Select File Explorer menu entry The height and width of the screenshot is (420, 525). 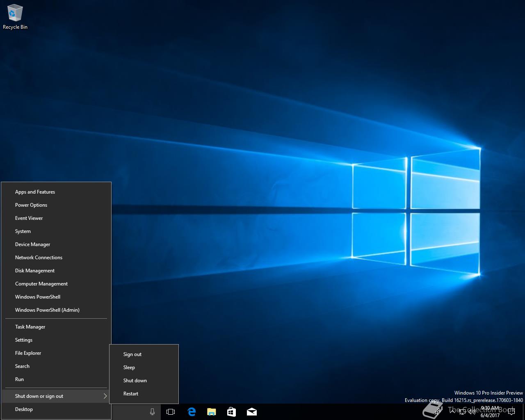point(56,353)
